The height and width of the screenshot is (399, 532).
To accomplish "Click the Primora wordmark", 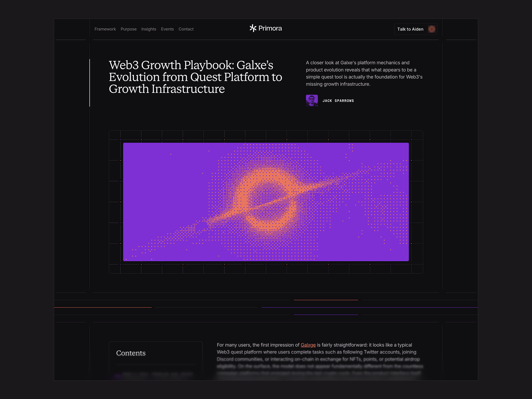I will point(270,29).
